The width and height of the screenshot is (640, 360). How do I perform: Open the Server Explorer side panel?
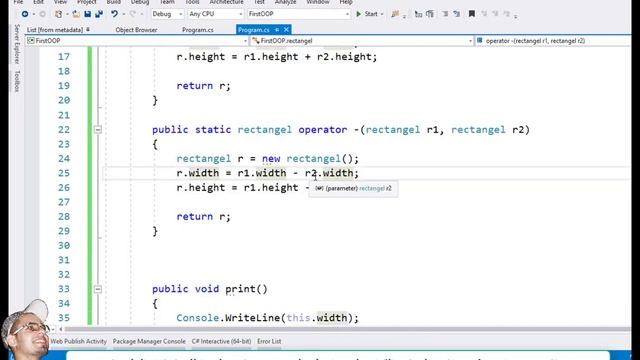17,44
